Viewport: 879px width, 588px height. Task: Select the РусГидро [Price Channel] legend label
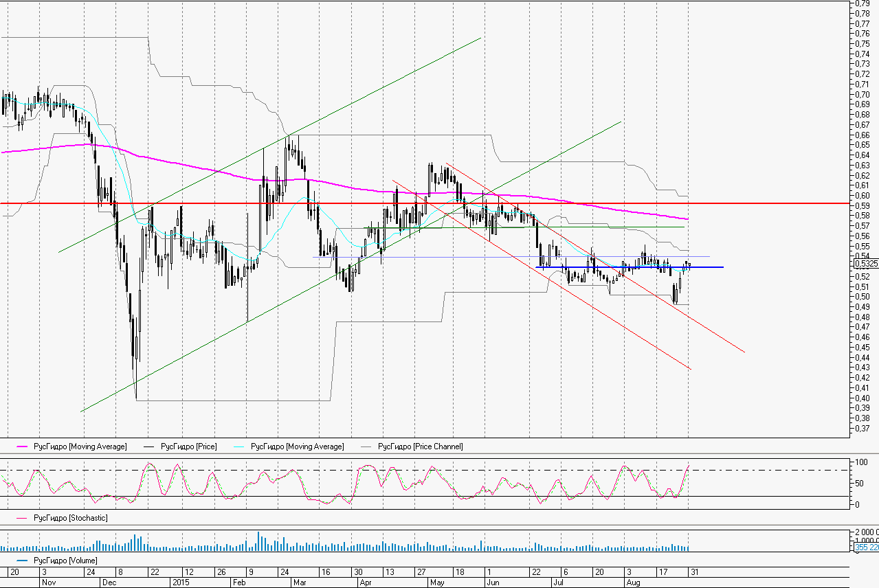point(420,447)
